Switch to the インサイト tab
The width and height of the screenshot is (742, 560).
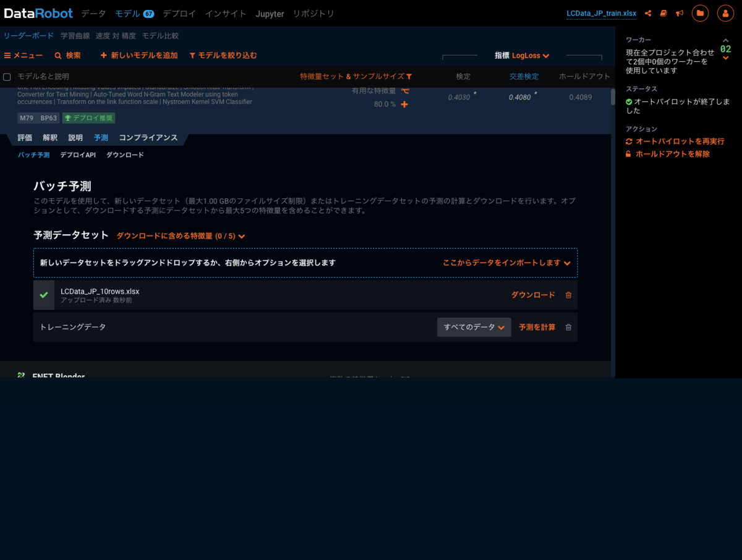(226, 14)
